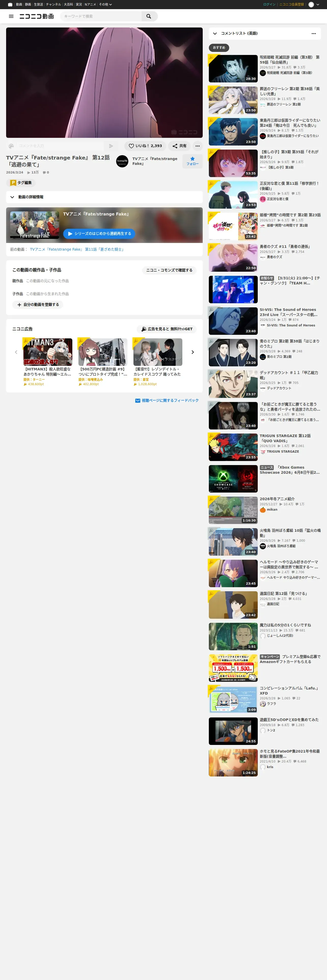The height and width of the screenshot is (980, 327).
Task: Click 広告を見ると無料チケットGET button
Action: pyautogui.click(x=167, y=329)
